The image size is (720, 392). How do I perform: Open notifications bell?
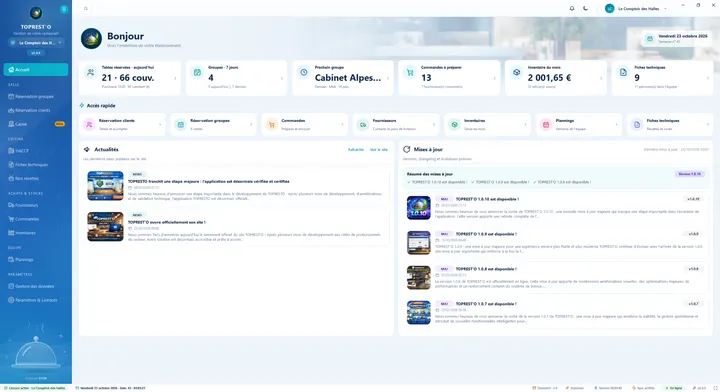click(572, 8)
